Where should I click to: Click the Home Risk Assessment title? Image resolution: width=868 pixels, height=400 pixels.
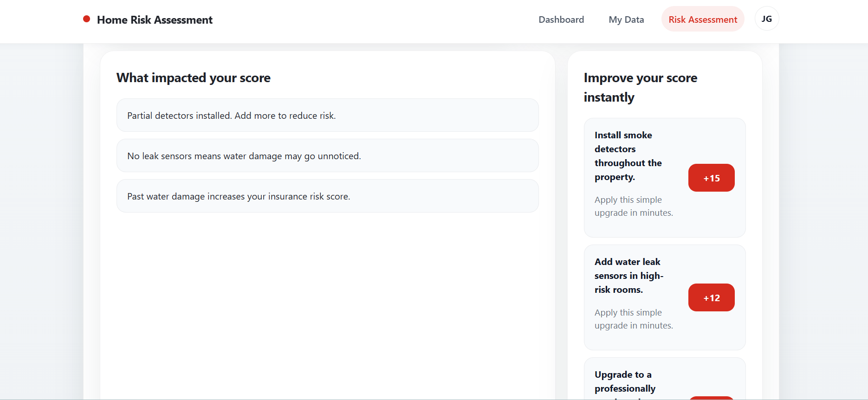[x=155, y=20]
